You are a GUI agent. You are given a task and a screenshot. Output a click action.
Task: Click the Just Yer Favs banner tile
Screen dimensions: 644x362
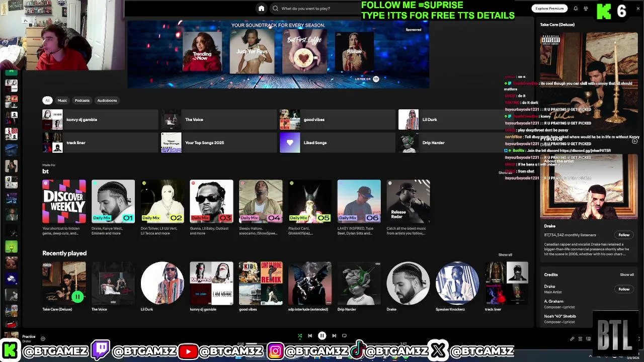click(252, 52)
